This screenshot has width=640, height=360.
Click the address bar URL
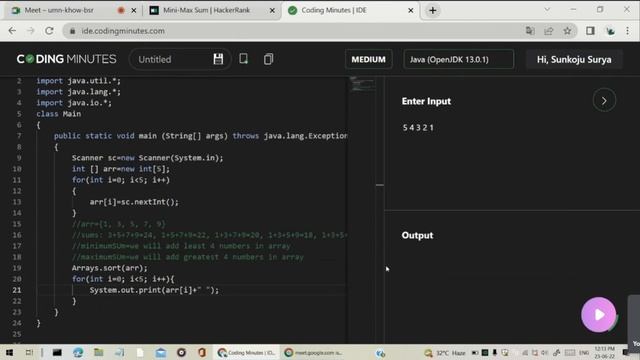click(123, 31)
